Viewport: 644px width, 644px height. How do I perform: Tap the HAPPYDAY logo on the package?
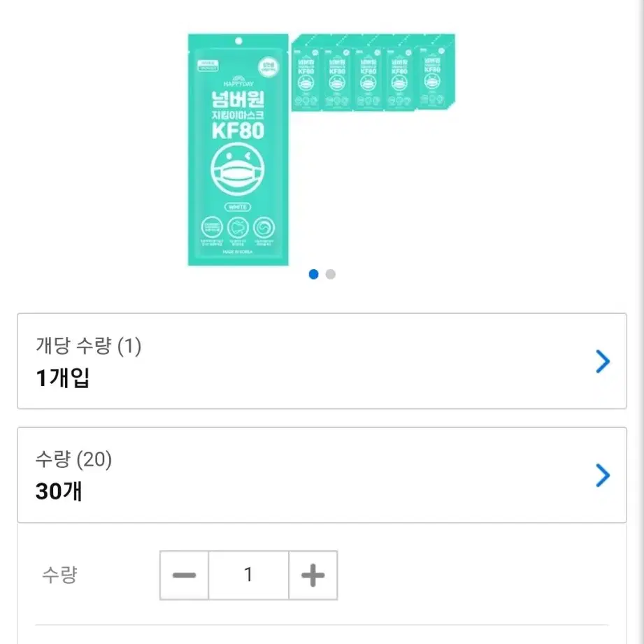point(238,81)
